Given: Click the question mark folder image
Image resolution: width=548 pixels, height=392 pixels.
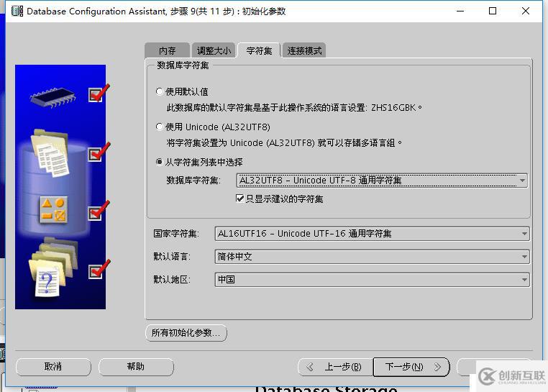Looking at the screenshot, I should tap(52, 266).
